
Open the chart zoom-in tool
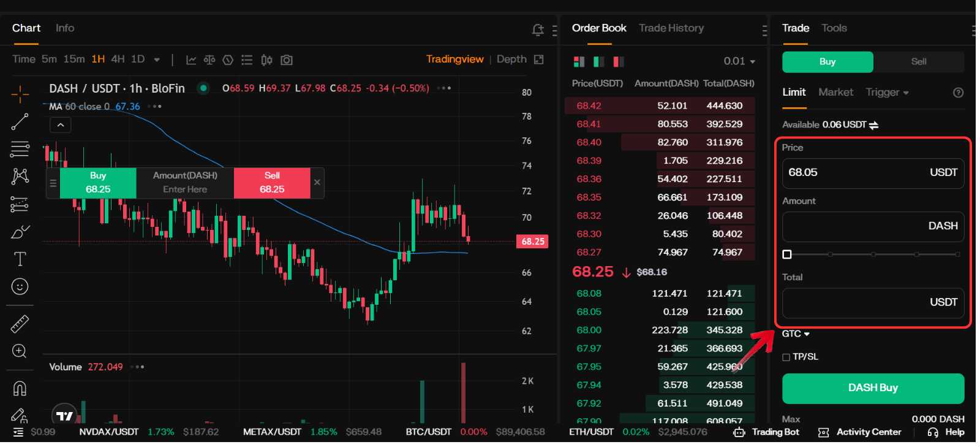pos(20,351)
